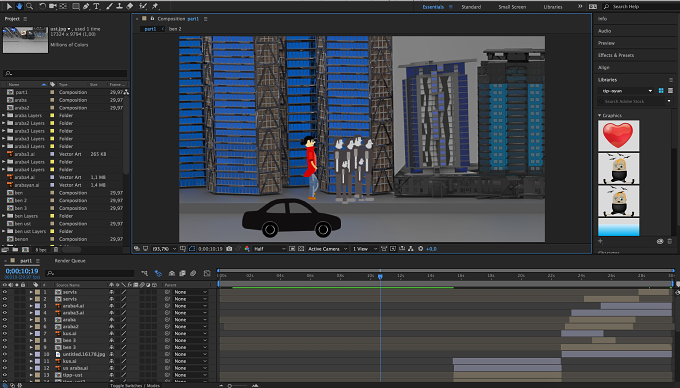Open Active Camera view dropdown
Screen dimensions: 680x388
[x=327, y=249]
